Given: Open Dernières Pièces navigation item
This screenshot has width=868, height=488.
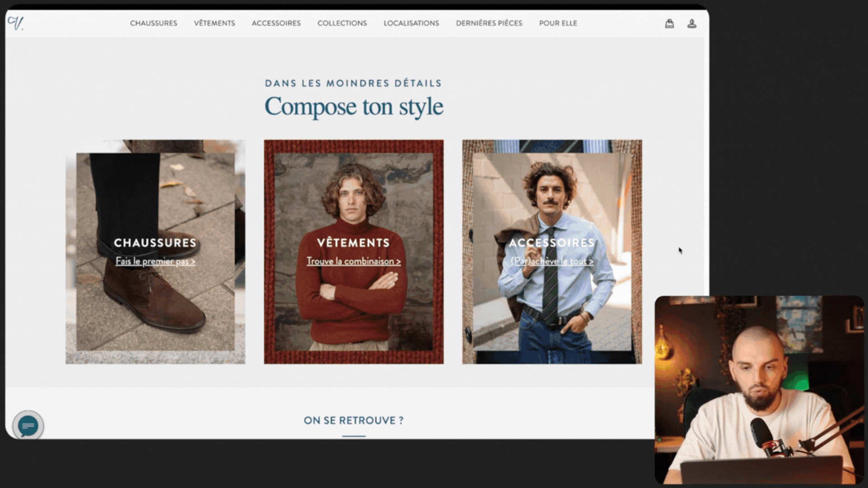Looking at the screenshot, I should (489, 23).
